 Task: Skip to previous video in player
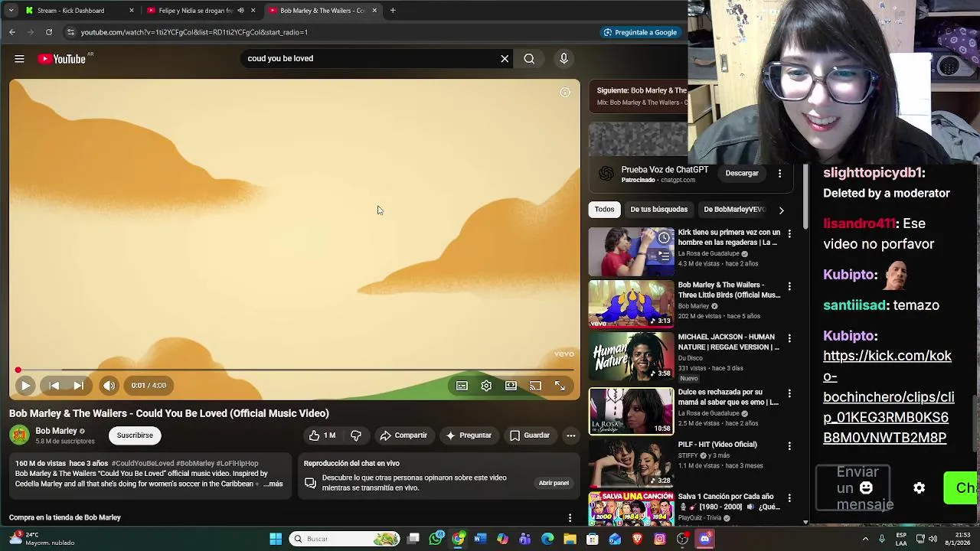[54, 386]
